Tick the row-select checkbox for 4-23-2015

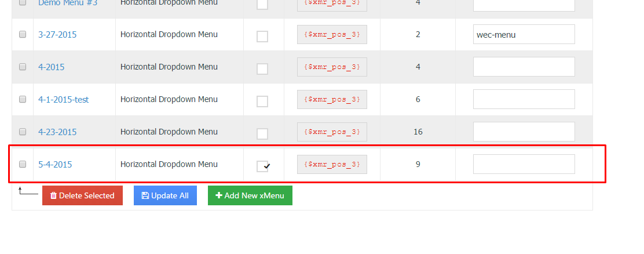pos(23,132)
